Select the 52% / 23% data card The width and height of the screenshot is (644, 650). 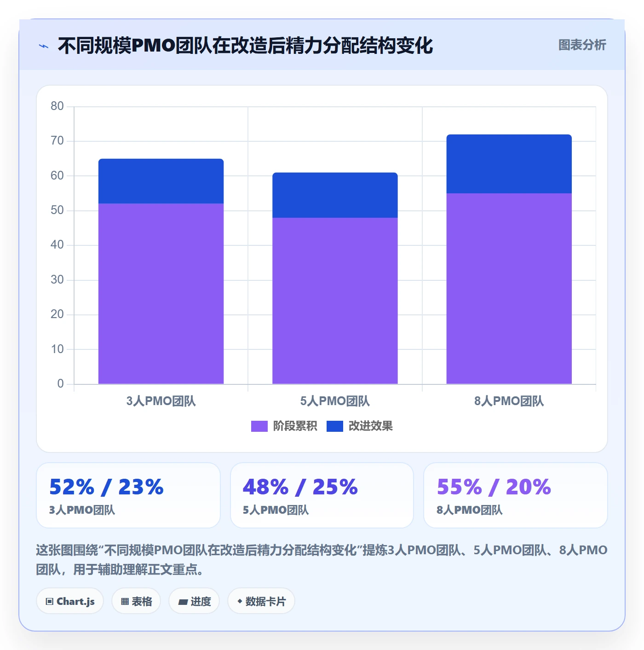coord(128,495)
